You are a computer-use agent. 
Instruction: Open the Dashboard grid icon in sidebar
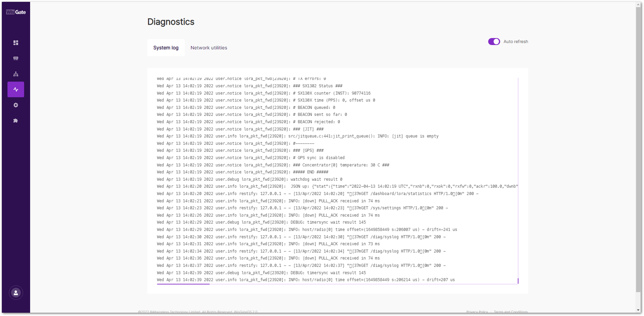tap(16, 43)
